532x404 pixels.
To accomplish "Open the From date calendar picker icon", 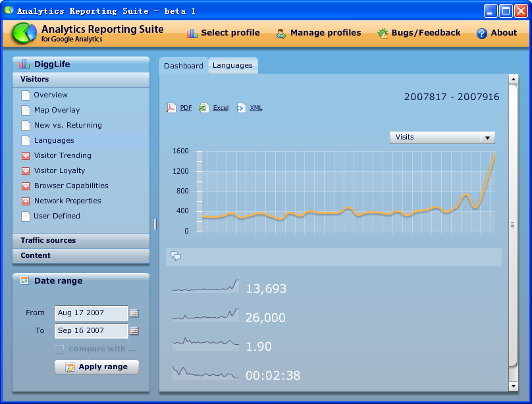I will pos(134,313).
